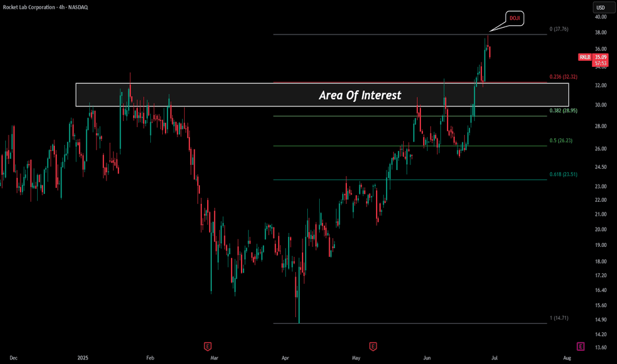Click the 20.00 price axis value
Image resolution: width=617 pixels, height=364 pixels.
tap(600, 230)
